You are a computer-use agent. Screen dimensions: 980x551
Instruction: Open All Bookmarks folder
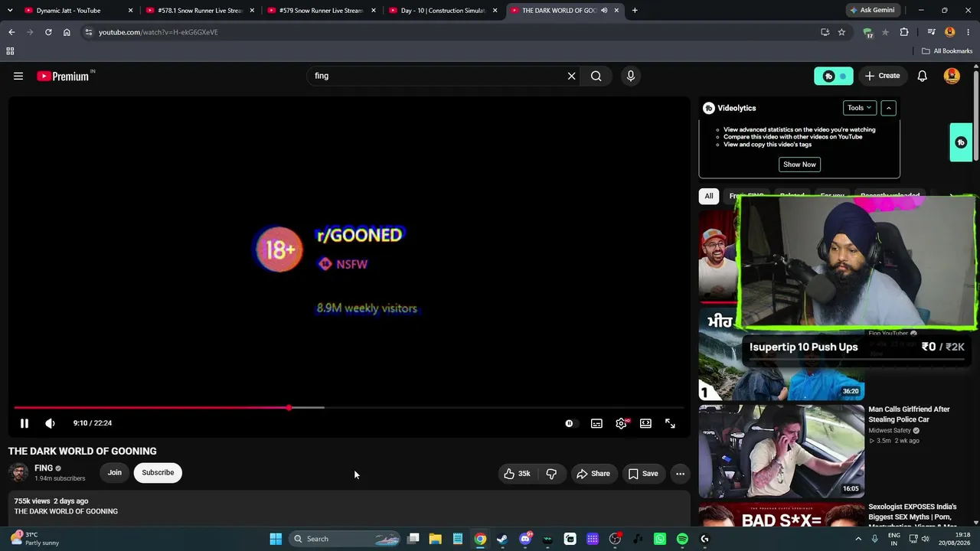[x=947, y=51]
